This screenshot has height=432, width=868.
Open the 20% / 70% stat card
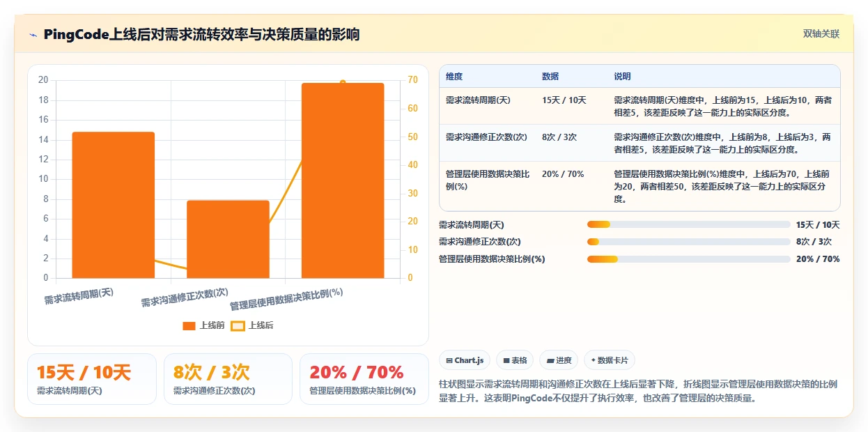pos(364,379)
